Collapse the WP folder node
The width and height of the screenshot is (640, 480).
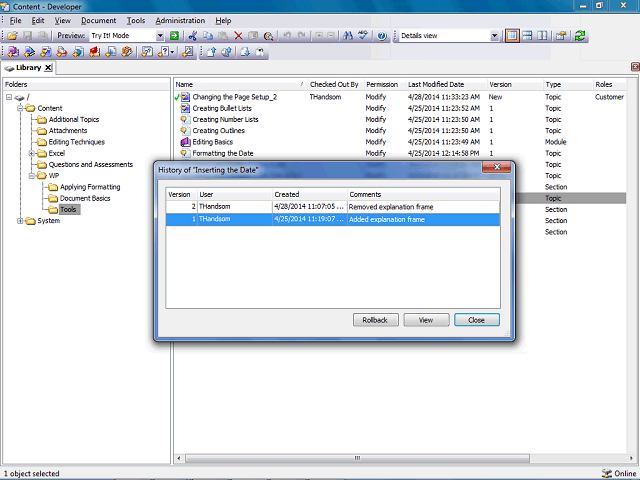[31, 176]
